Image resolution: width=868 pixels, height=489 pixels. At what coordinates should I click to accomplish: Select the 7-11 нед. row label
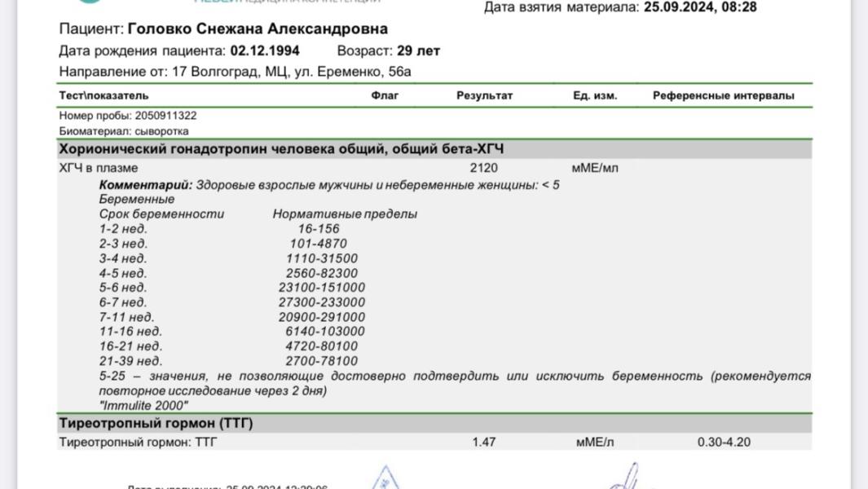[x=127, y=317]
